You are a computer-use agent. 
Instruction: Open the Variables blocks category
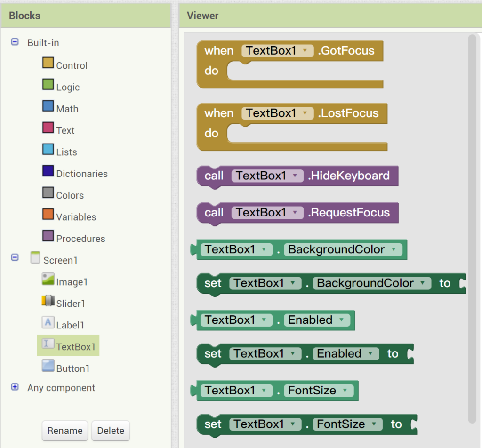click(x=76, y=217)
